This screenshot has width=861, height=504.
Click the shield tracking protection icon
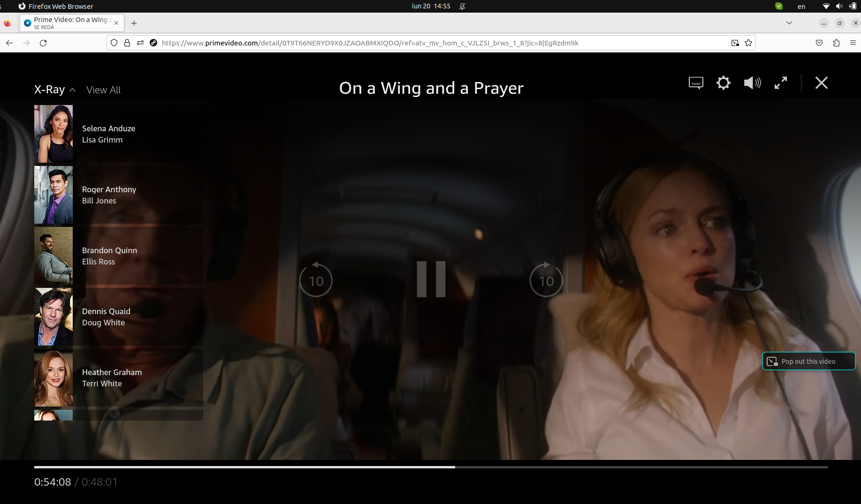click(x=114, y=43)
